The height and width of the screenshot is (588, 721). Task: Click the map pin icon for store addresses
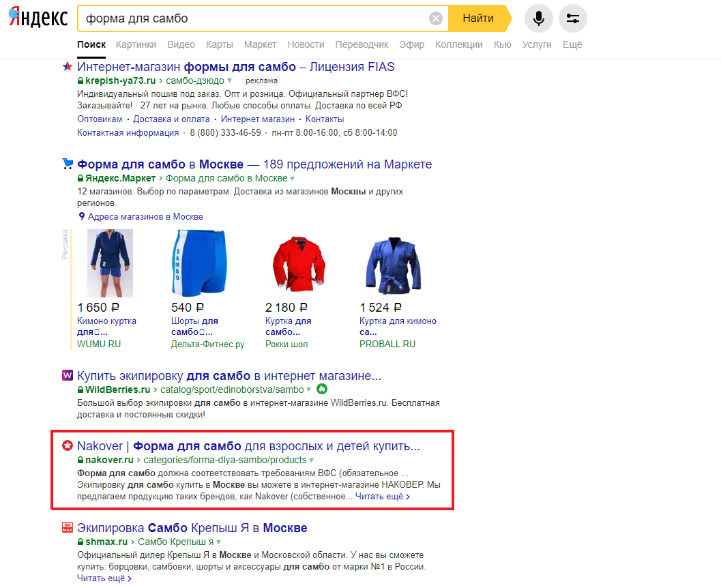pos(81,216)
